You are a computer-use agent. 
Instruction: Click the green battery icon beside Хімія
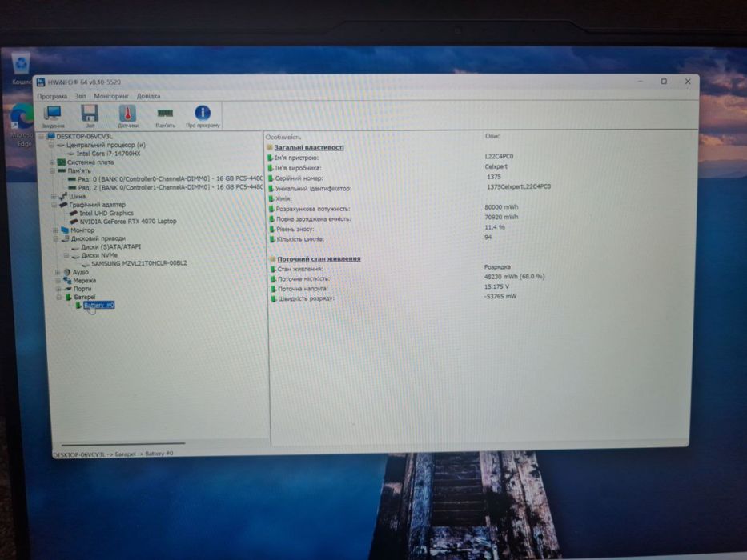pos(271,198)
